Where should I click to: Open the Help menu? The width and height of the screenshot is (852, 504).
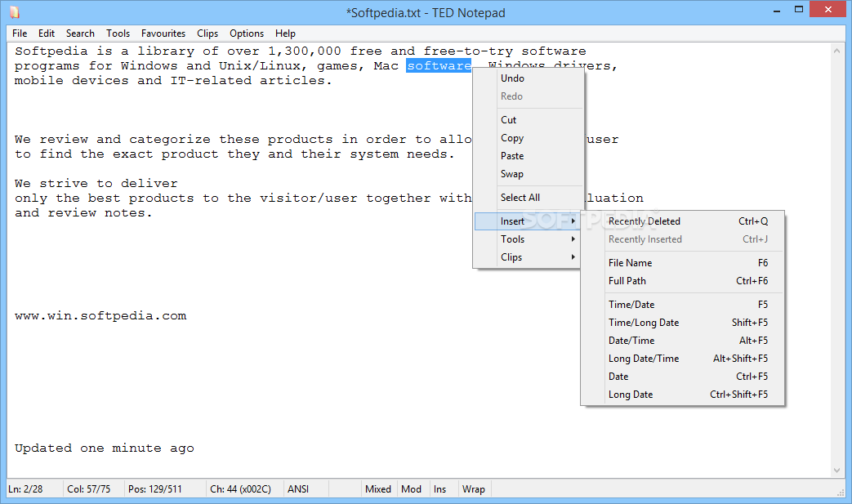point(285,33)
